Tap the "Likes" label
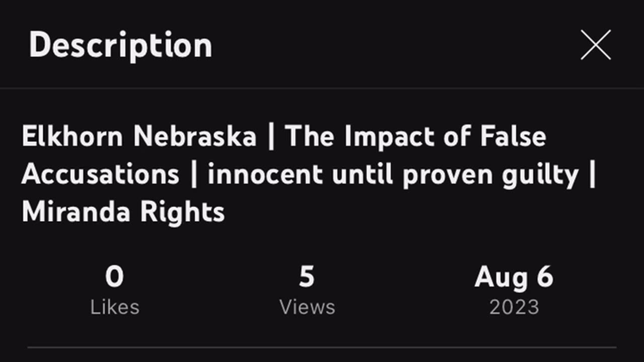This screenshot has height=362, width=644. 115,307
